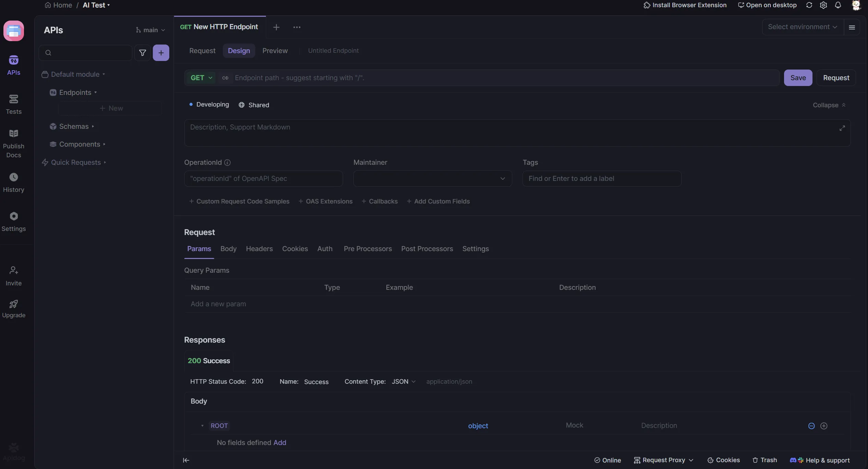Collapse the sidebar using the bottom arrow icon
868x469 pixels.
pos(186,460)
